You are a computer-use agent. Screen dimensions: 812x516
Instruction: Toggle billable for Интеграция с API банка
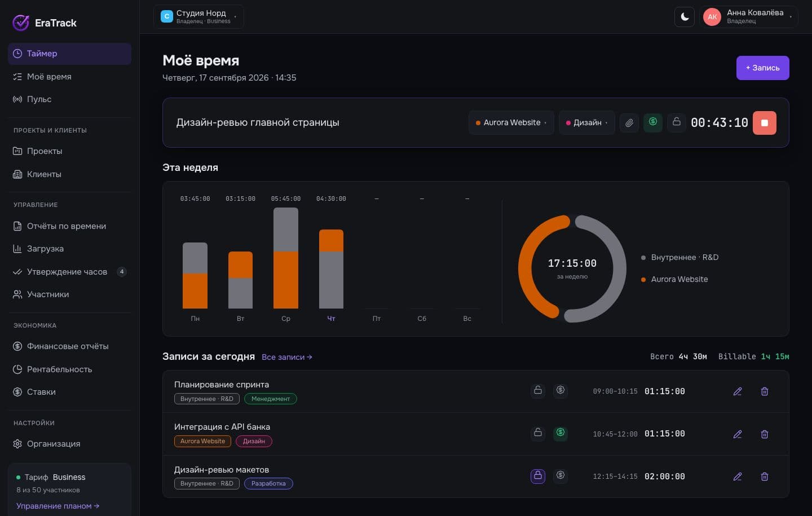click(x=561, y=433)
